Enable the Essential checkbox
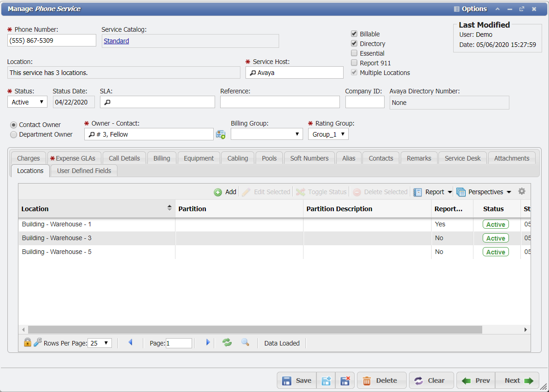 coord(354,53)
